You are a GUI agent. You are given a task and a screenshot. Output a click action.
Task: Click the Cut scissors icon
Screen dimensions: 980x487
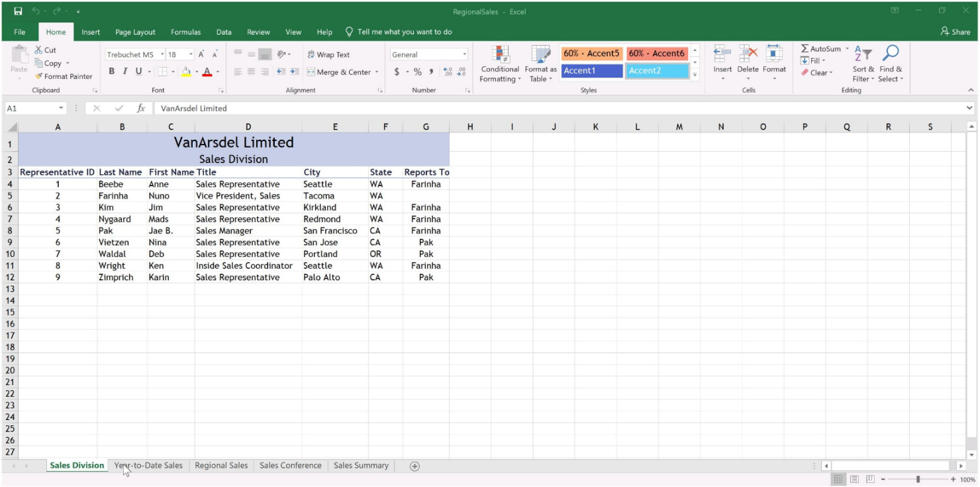(38, 50)
